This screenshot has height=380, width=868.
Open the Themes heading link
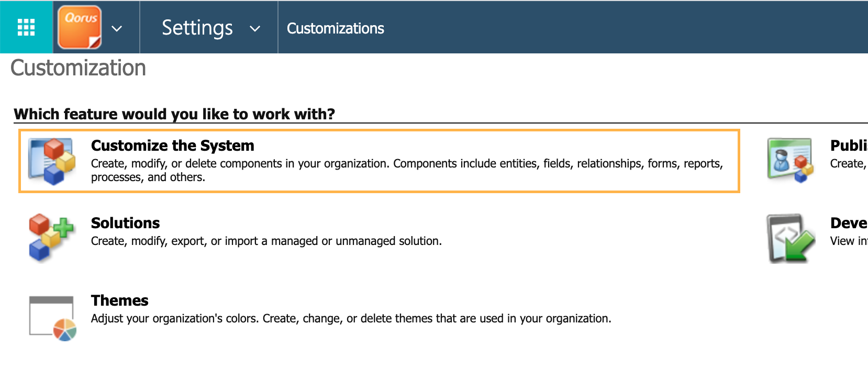pyautogui.click(x=119, y=300)
